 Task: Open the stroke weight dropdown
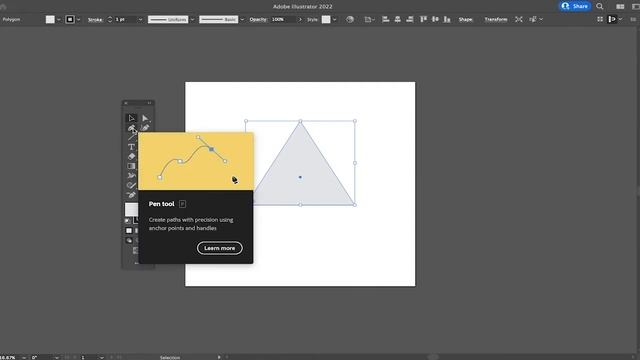coord(140,20)
